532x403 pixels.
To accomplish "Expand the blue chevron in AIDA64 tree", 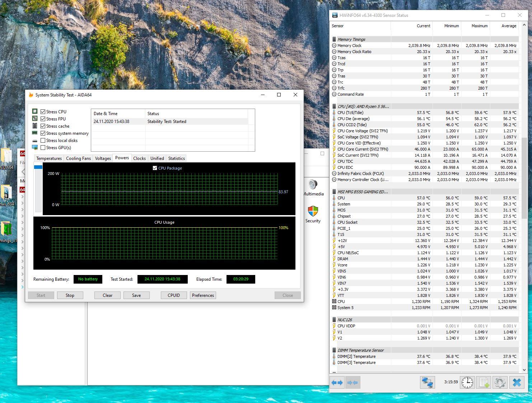I will pyautogui.click(x=22, y=287).
